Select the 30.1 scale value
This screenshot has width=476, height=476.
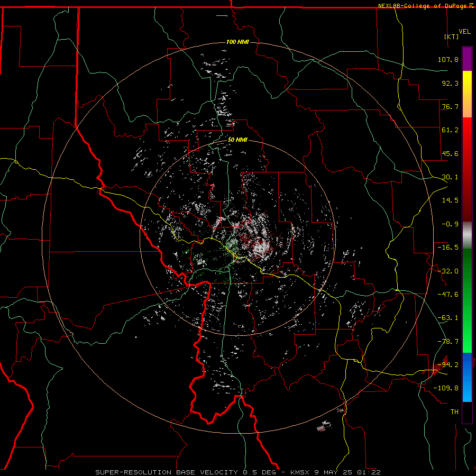(450, 177)
